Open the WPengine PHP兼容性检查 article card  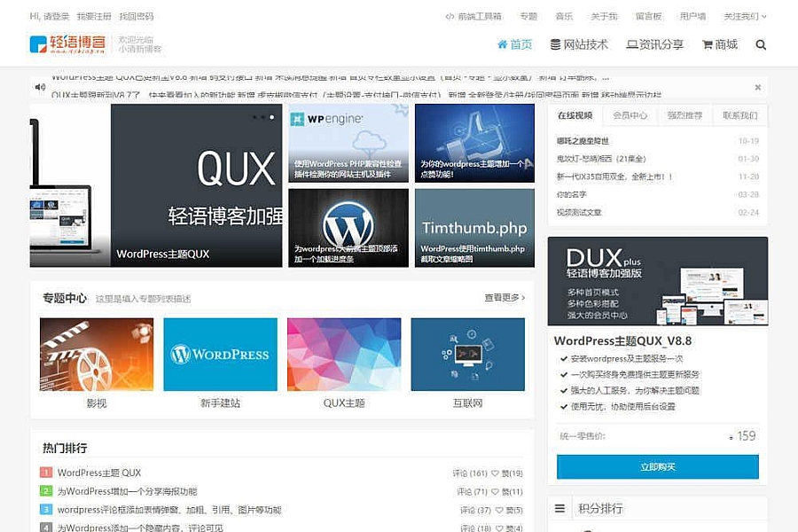pyautogui.click(x=348, y=143)
